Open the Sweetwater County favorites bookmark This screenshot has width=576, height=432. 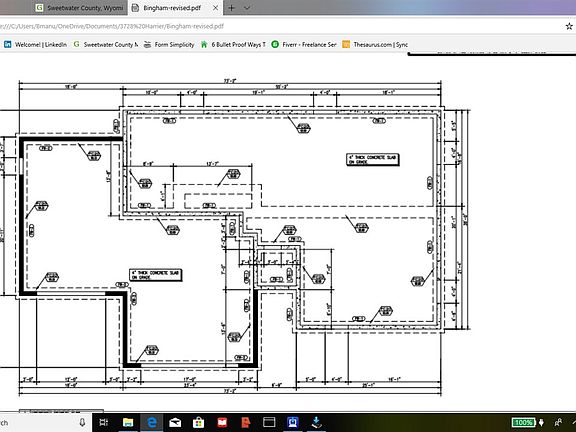coord(105,44)
